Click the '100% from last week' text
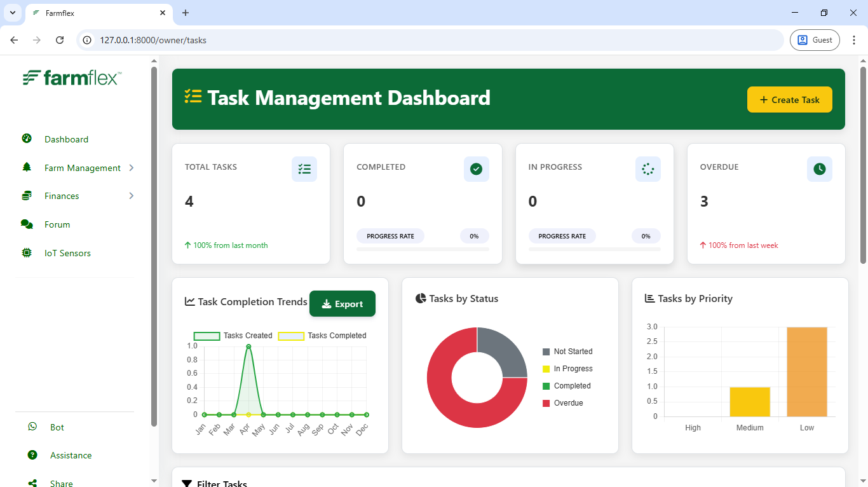 pos(743,245)
